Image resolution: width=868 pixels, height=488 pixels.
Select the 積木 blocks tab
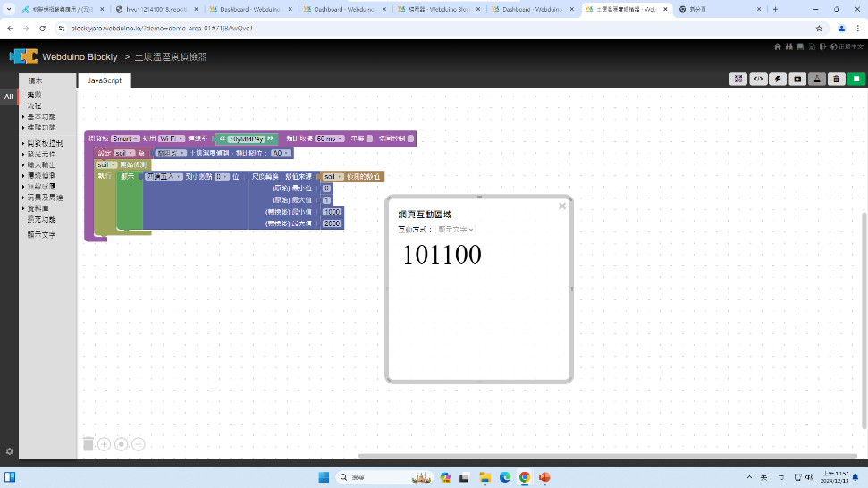(36, 80)
